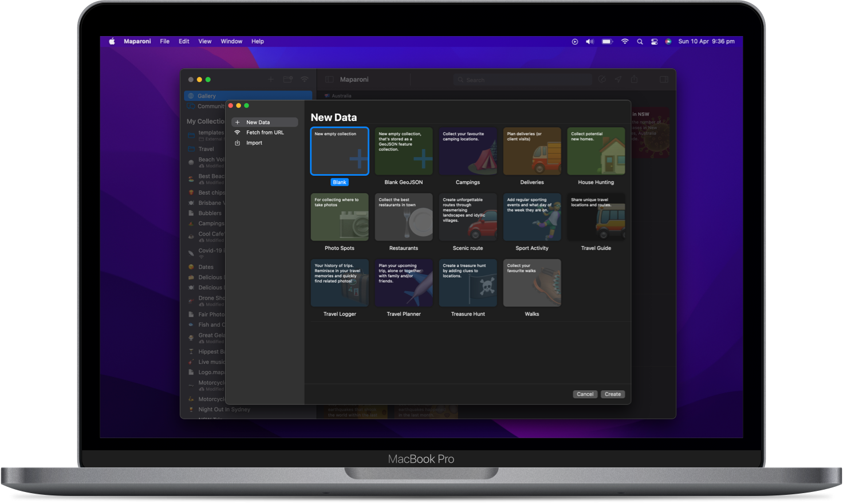Select Travel folder in main sidebar
Screen dimensions: 843x504
(206, 149)
